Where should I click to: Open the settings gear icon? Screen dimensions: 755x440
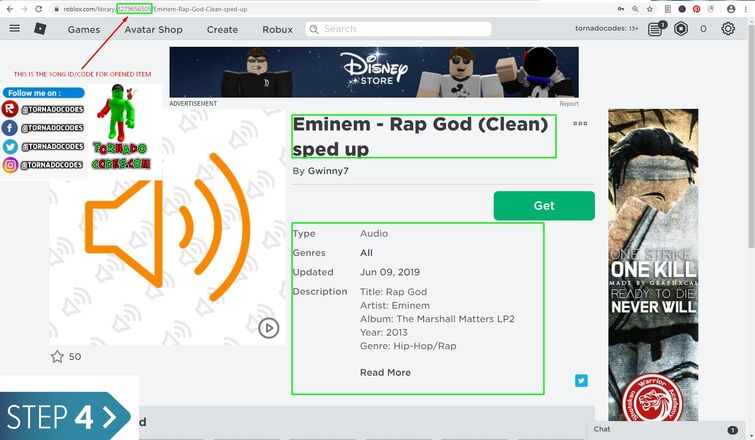coord(728,29)
